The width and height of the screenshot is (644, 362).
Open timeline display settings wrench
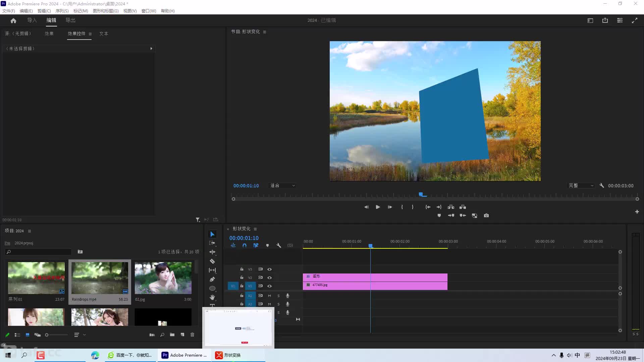point(279,245)
